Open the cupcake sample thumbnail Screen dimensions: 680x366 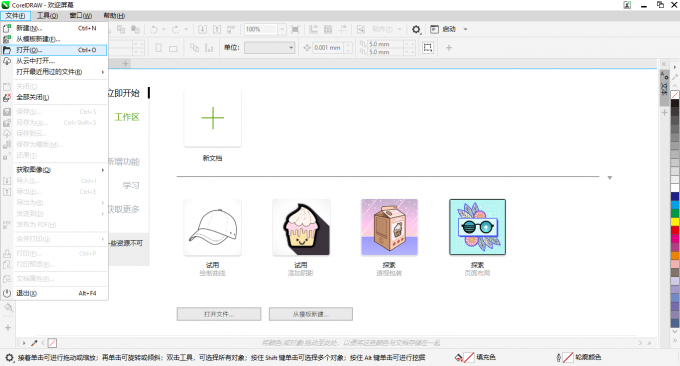pyautogui.click(x=301, y=227)
